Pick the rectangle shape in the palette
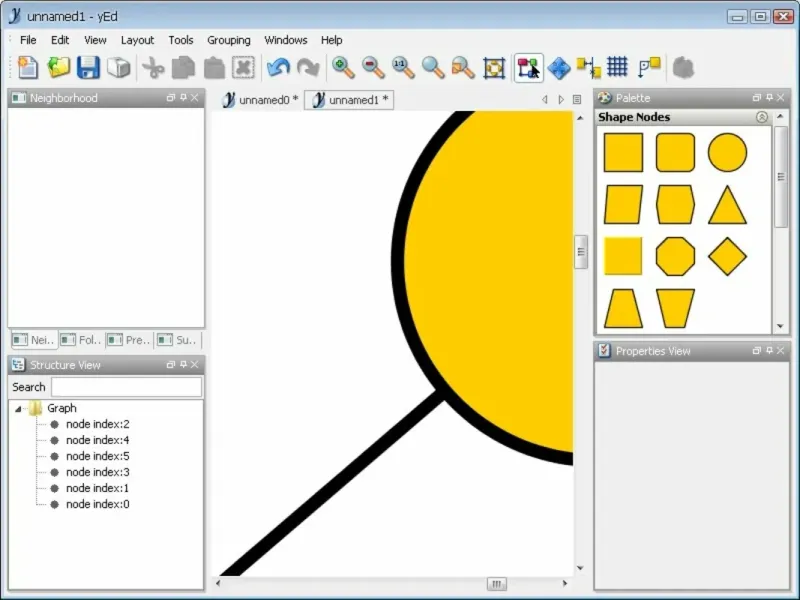The height and width of the screenshot is (600, 800). point(623,153)
